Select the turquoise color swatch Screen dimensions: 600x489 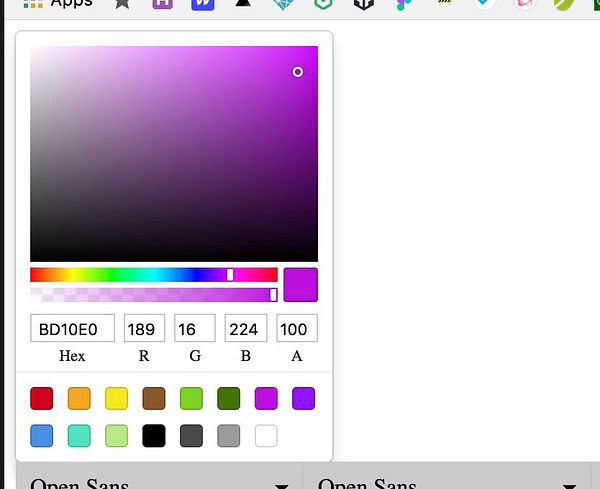[x=79, y=435]
